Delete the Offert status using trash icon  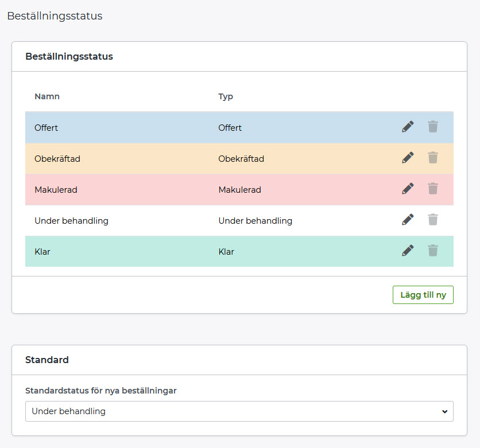coord(433,127)
